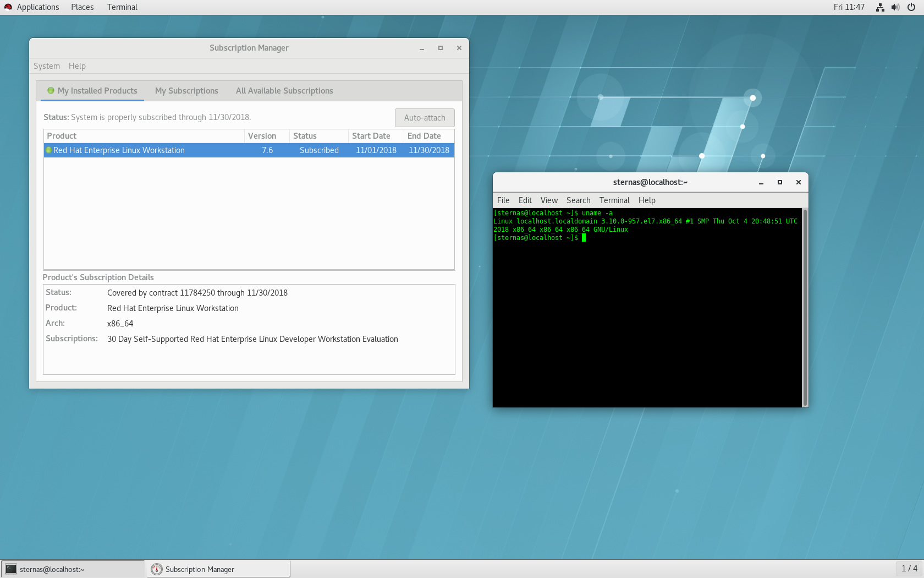Switch to My Subscriptions tab
This screenshot has height=578, width=924.
[x=186, y=91]
